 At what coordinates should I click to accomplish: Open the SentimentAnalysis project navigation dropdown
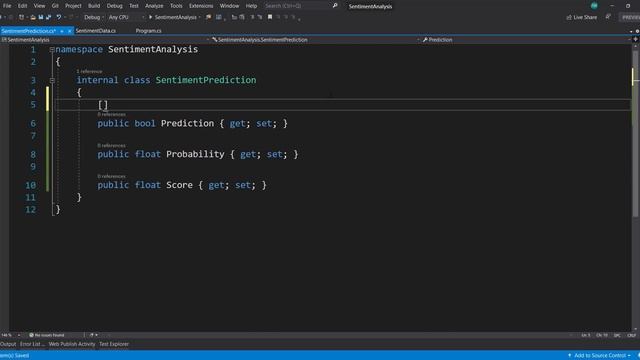(105, 40)
